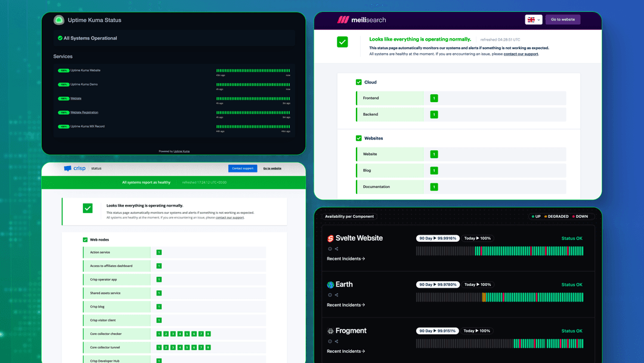Expand Today's uptime for Frogment
Screen dimensions: 644x363
click(478, 330)
